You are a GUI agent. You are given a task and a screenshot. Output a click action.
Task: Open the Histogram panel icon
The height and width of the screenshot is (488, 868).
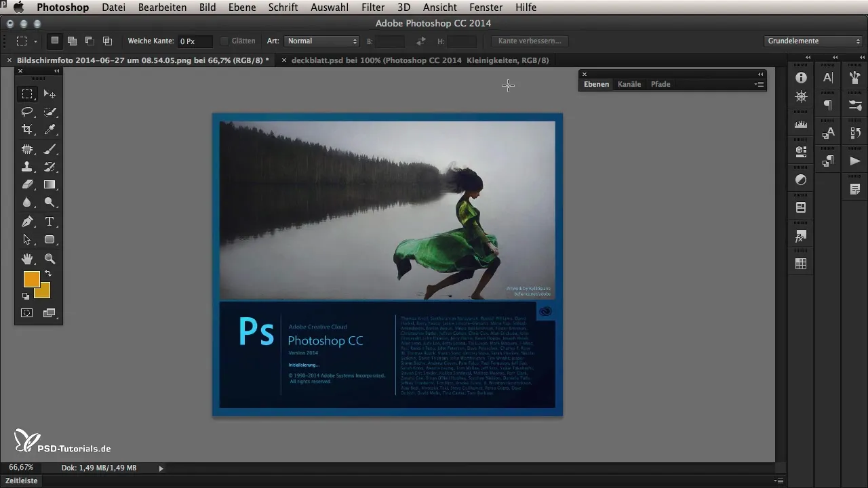click(x=801, y=125)
